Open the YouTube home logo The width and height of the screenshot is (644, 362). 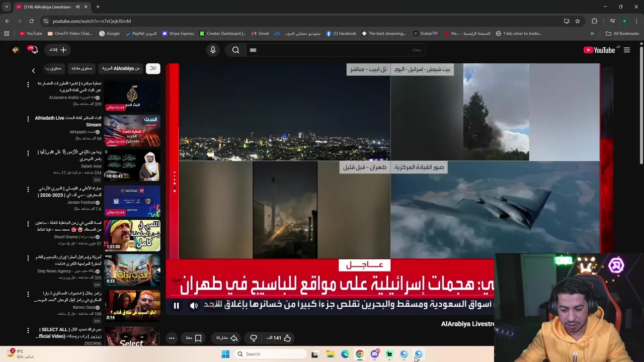(x=599, y=50)
